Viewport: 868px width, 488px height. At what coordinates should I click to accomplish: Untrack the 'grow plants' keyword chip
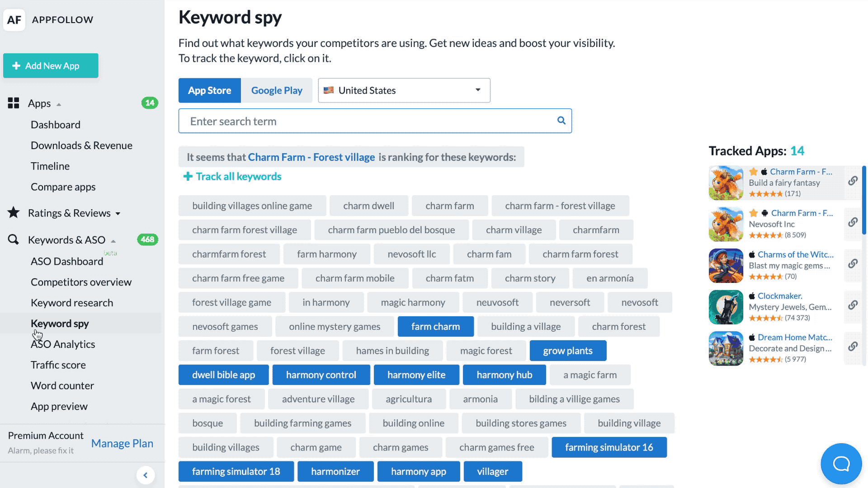(x=567, y=351)
